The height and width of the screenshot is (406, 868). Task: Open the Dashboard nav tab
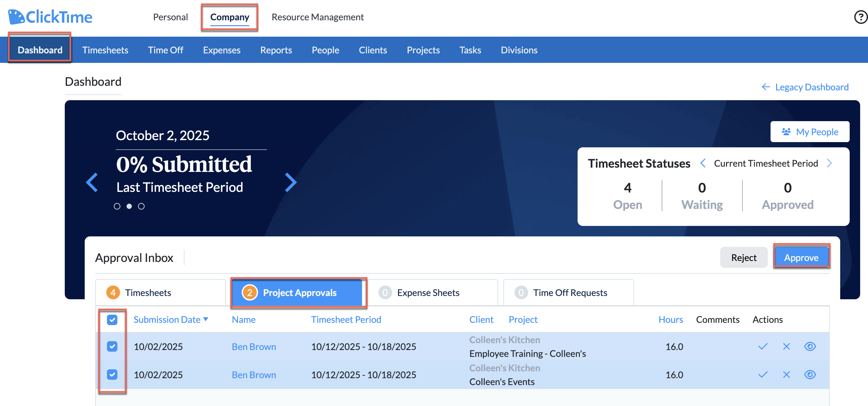40,50
